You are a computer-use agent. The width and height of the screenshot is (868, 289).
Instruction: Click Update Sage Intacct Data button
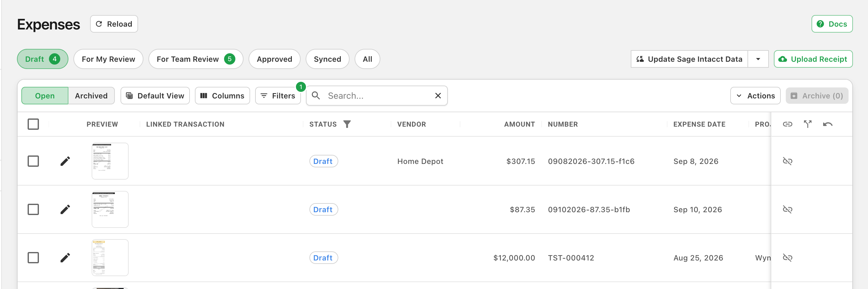689,59
